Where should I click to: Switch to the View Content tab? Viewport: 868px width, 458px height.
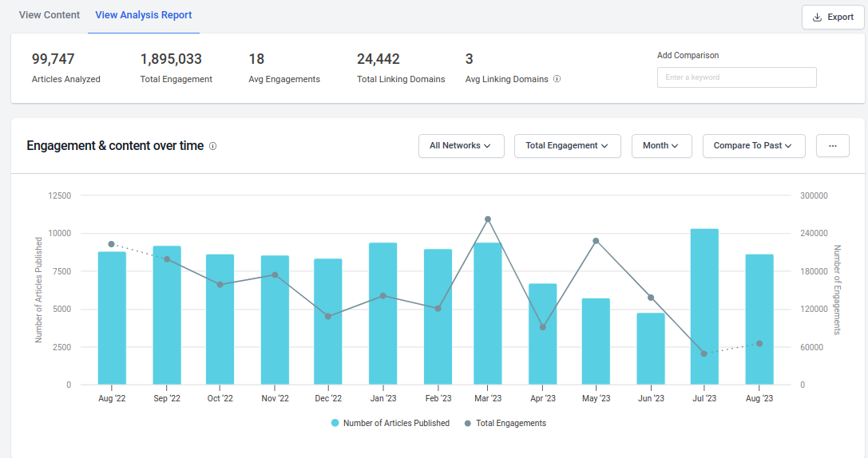click(x=50, y=15)
